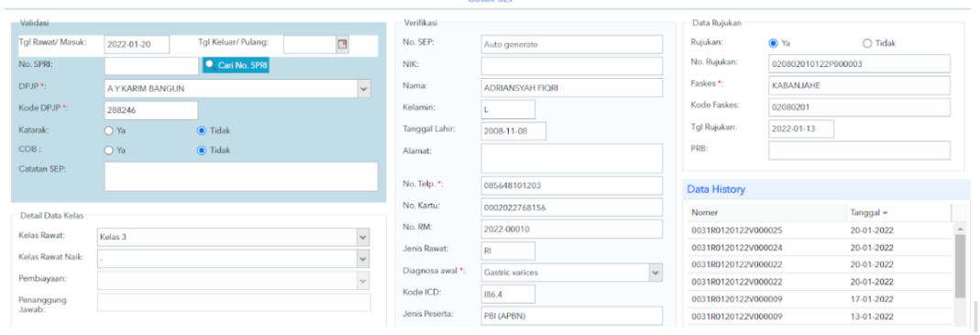The height and width of the screenshot is (335, 980).
Task: Click the Penanggung Jawab field
Action: (x=234, y=303)
